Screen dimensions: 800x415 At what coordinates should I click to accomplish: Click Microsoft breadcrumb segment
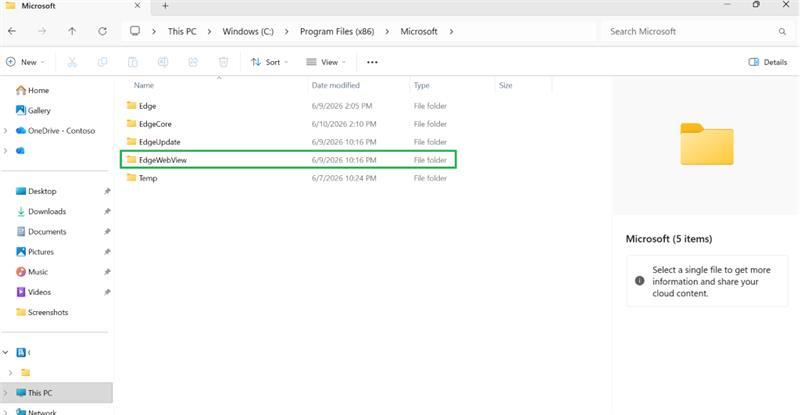419,31
